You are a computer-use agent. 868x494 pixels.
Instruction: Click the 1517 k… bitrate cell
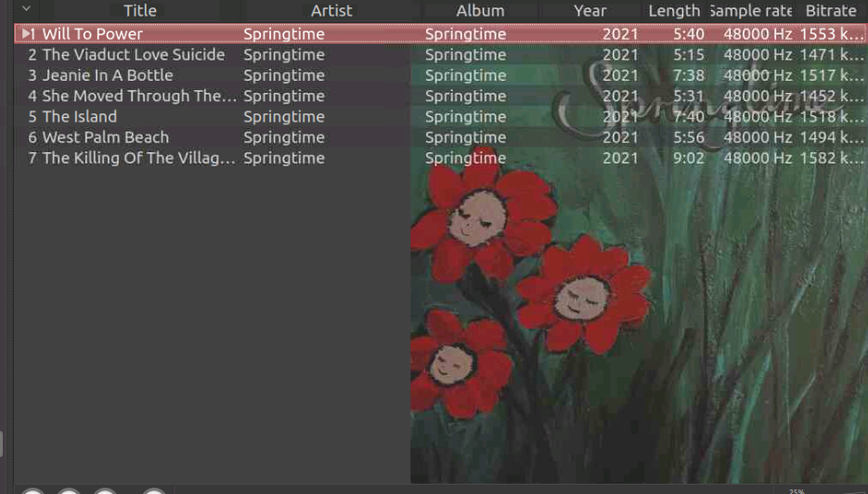(x=832, y=75)
